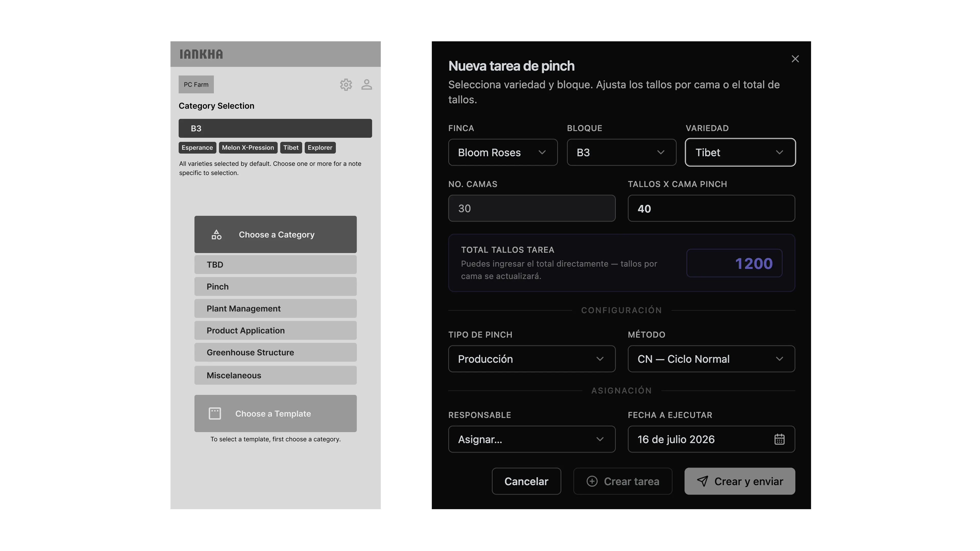The height and width of the screenshot is (551, 980).
Task: Click the Cancelar button
Action: pos(526,481)
